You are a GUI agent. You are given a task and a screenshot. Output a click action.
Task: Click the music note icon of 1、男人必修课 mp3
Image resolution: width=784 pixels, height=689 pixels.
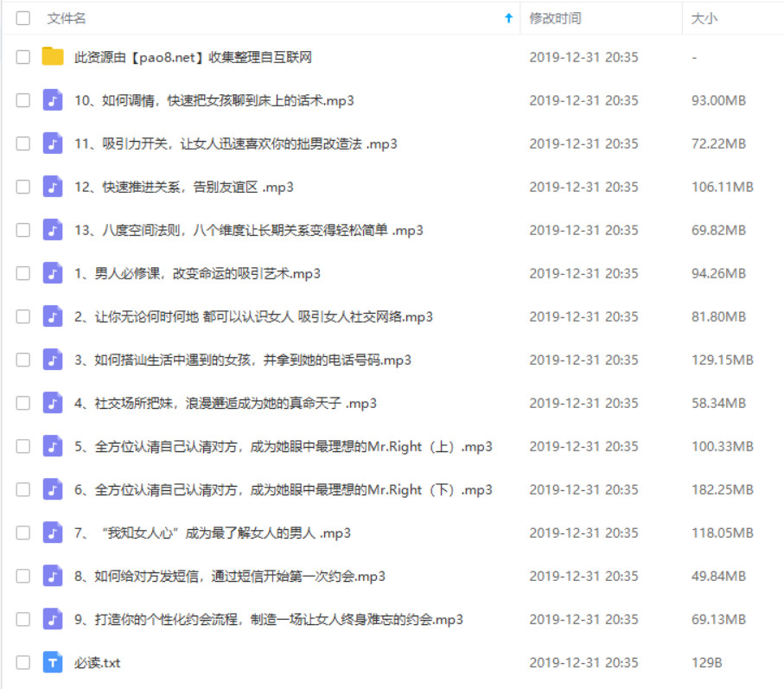tap(52, 272)
